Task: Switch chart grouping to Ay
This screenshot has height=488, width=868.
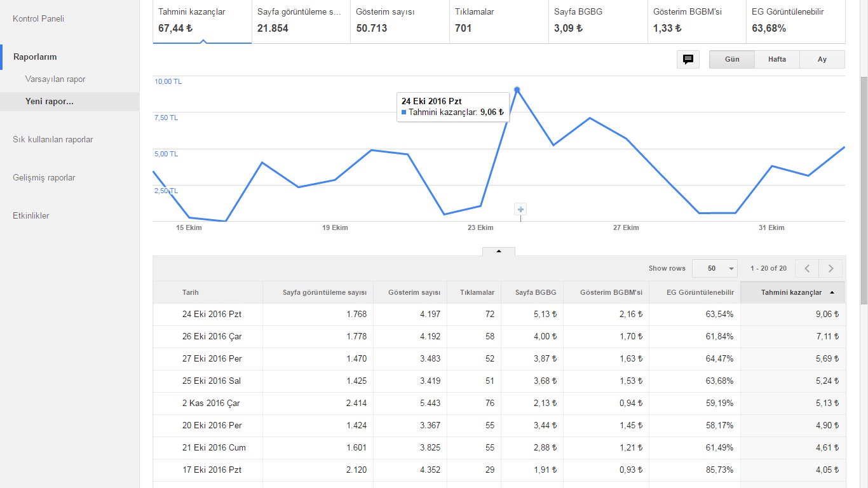Action: click(x=822, y=59)
